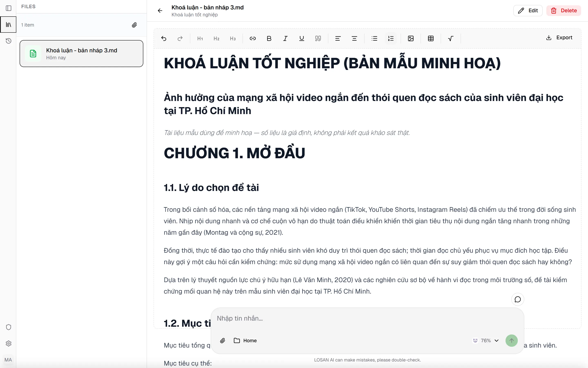Toggle bold formatting
The width and height of the screenshot is (588, 368).
269,38
